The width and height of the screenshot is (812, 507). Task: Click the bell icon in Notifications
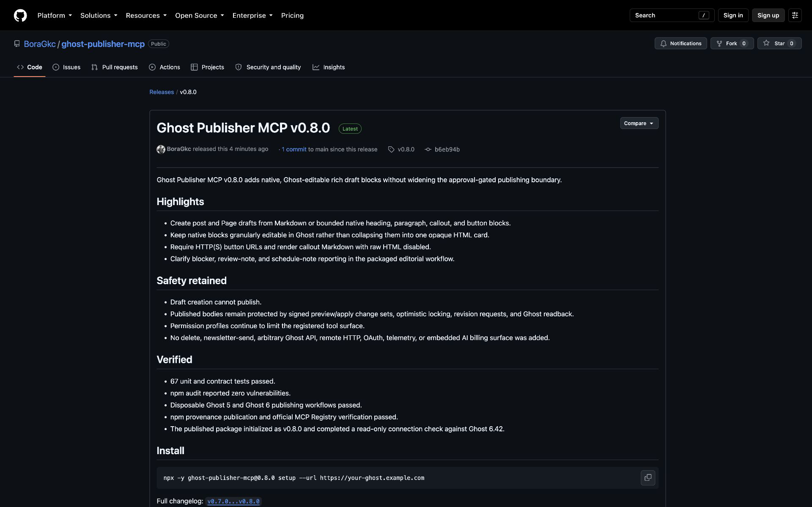[x=664, y=44]
